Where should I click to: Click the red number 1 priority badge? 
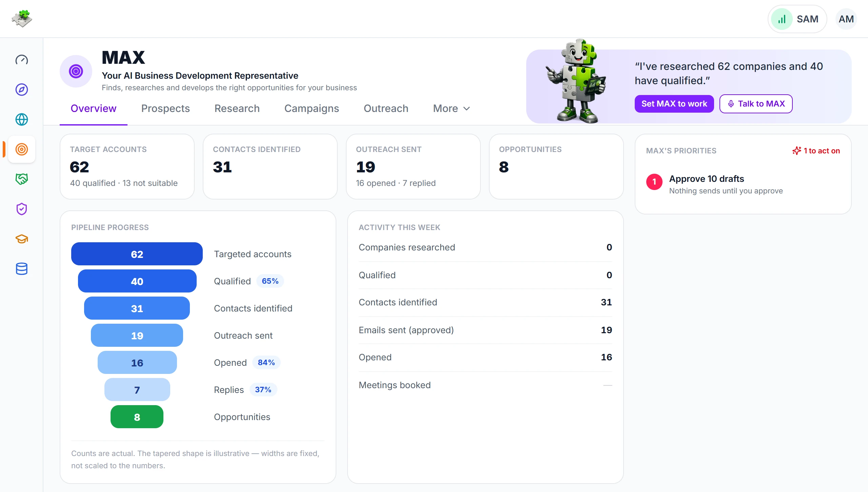click(x=654, y=182)
